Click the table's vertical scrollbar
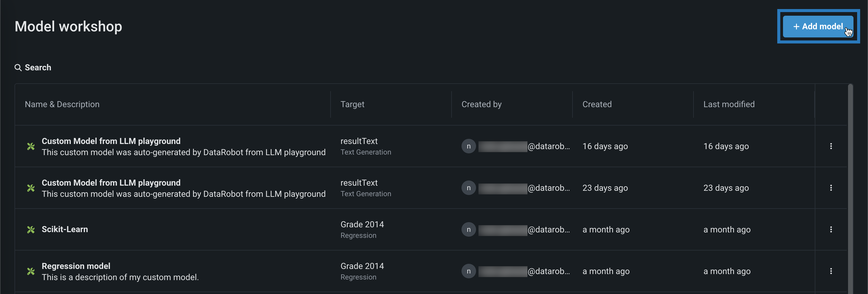Image resolution: width=868 pixels, height=294 pixels. (x=850, y=188)
